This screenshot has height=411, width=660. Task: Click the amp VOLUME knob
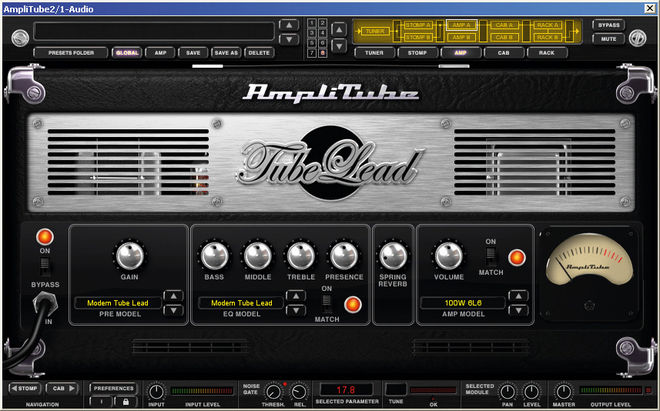pyautogui.click(x=448, y=256)
